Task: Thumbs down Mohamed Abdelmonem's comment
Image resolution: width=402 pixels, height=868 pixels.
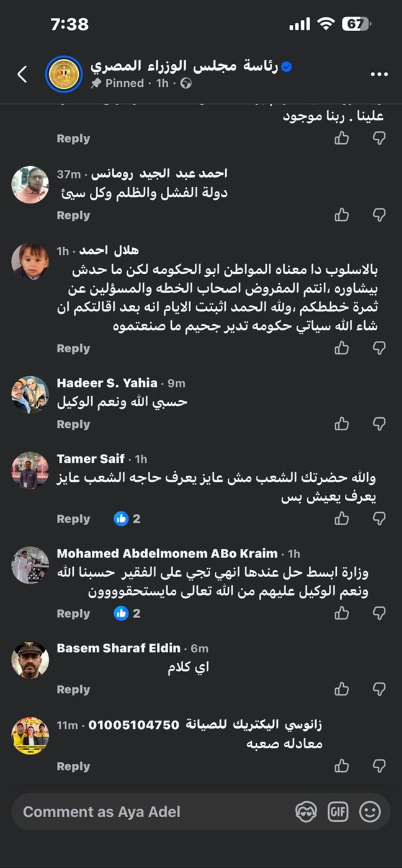Action: coord(379,614)
